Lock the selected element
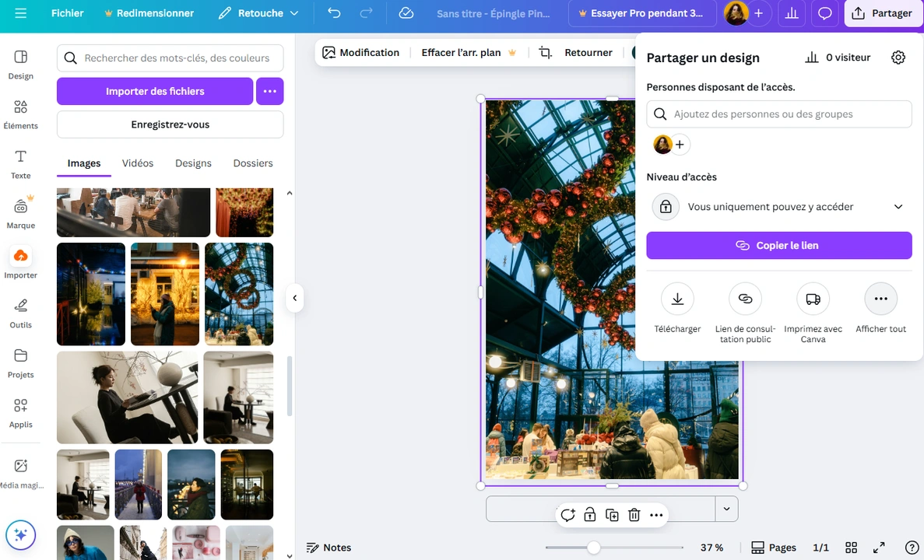 (x=590, y=514)
